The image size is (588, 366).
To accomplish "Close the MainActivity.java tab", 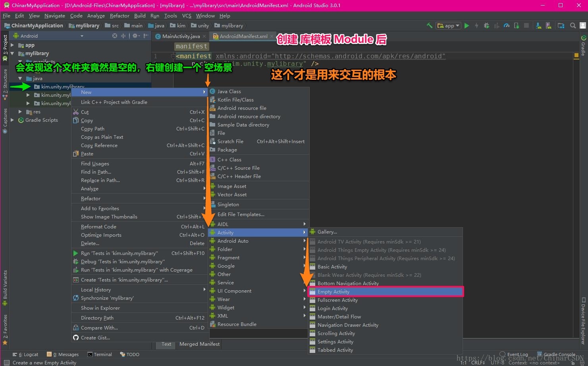I will tap(204, 36).
